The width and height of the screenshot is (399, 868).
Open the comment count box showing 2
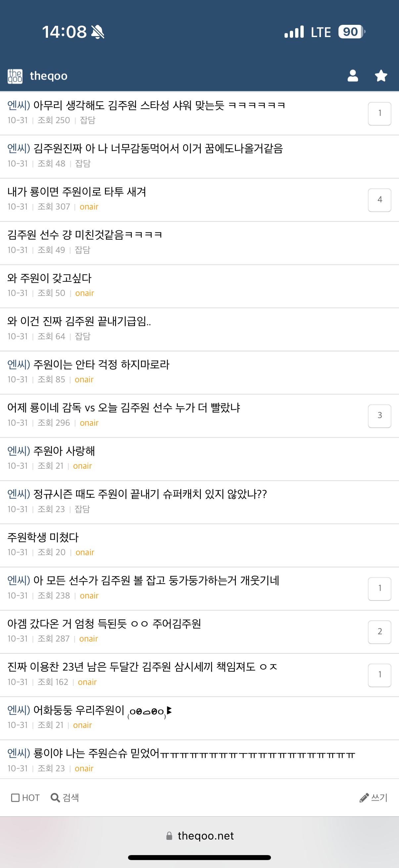point(379,632)
